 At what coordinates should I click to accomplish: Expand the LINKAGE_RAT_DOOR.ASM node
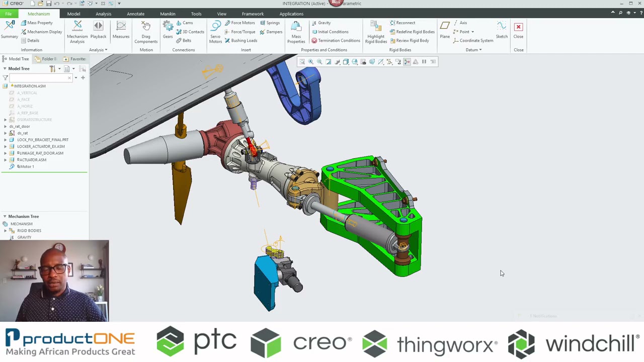6,153
